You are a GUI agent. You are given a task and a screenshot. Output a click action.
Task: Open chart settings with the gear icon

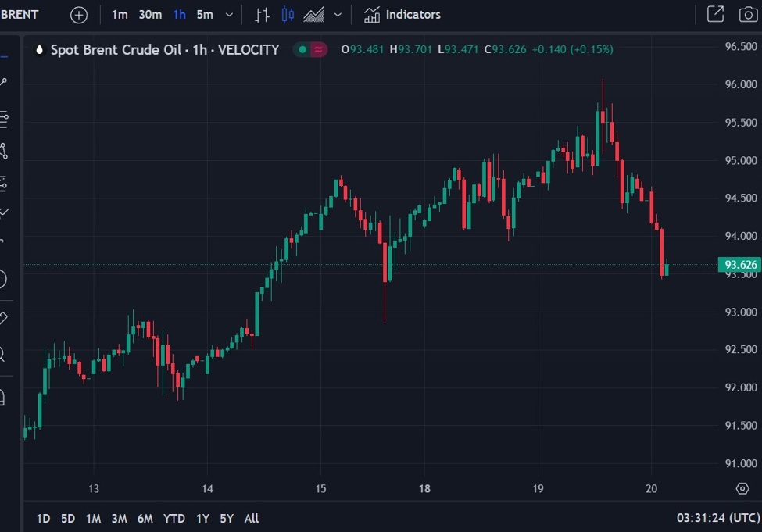coord(742,487)
